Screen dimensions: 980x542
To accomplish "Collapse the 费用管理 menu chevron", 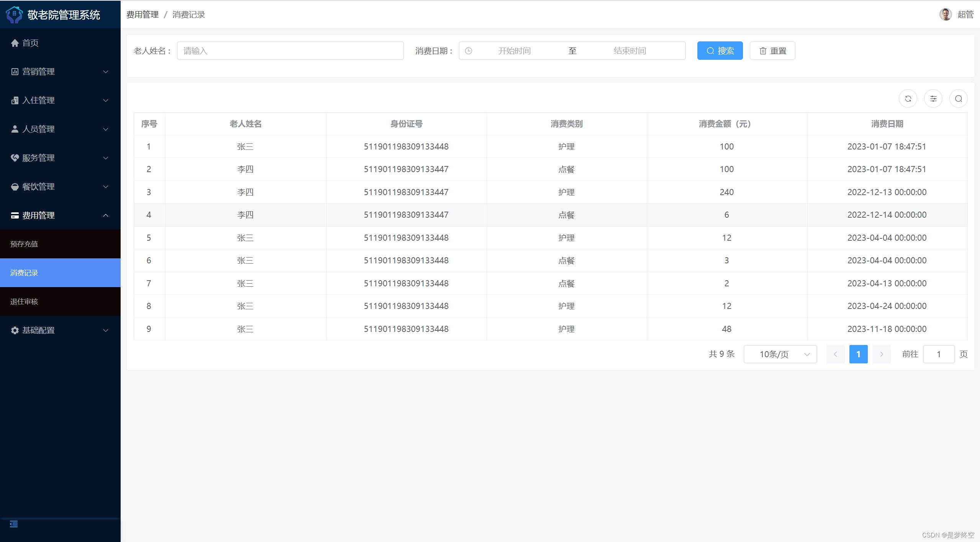I will 106,215.
